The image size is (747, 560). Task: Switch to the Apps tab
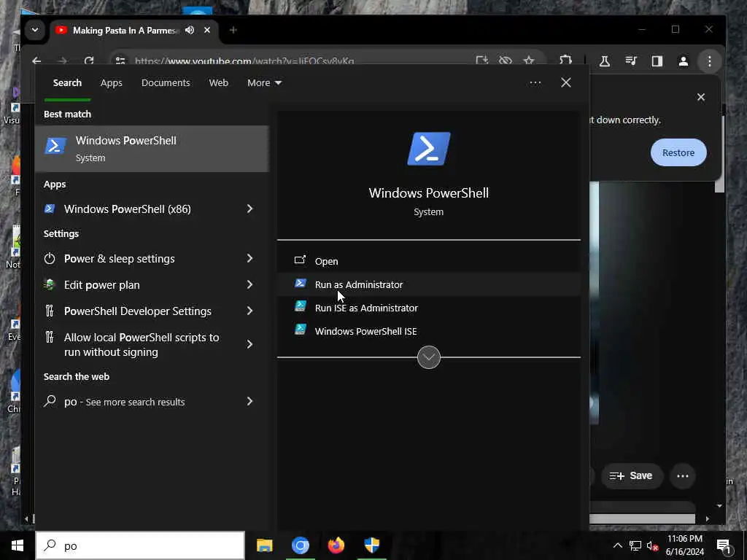click(112, 83)
